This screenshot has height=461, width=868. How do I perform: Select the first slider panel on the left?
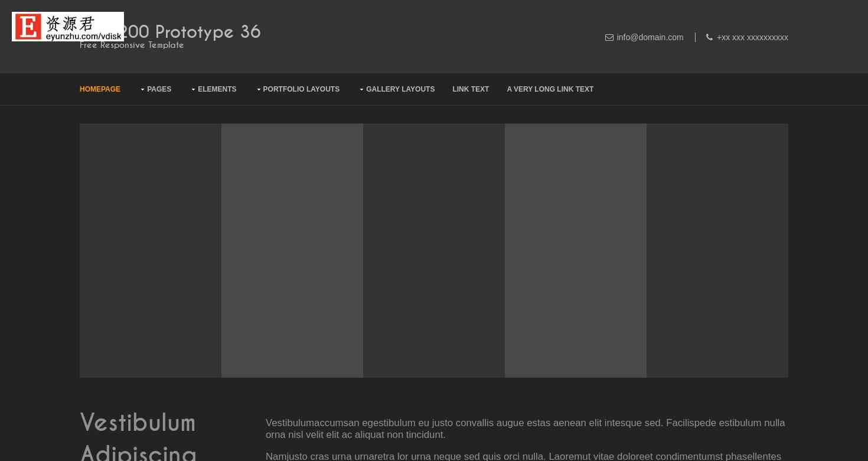(151, 251)
